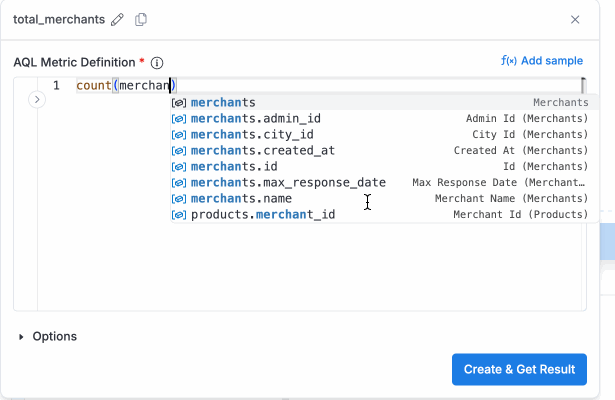Copy the metric name with duplicate icon
This screenshot has height=400, width=615.
tap(141, 20)
